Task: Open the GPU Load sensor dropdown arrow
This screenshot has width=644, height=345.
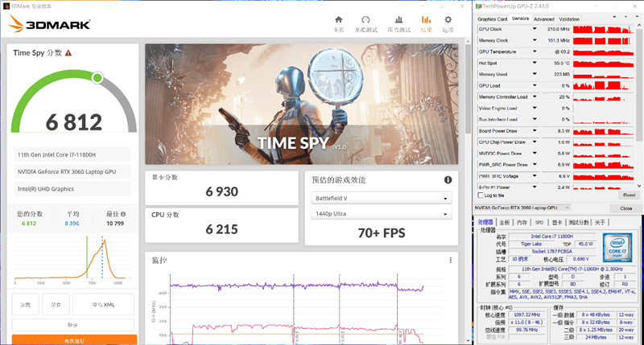Action: coord(535,85)
